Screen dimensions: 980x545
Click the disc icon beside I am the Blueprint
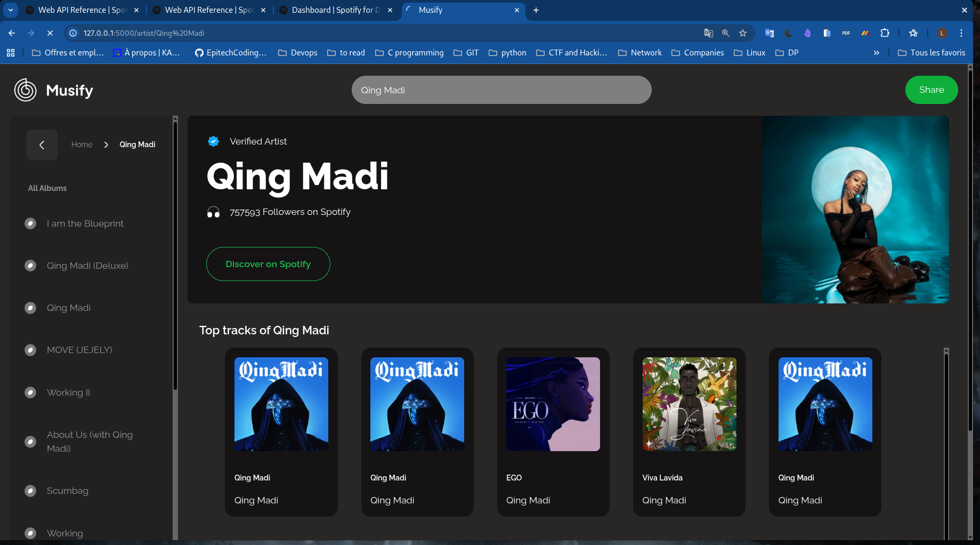click(30, 223)
